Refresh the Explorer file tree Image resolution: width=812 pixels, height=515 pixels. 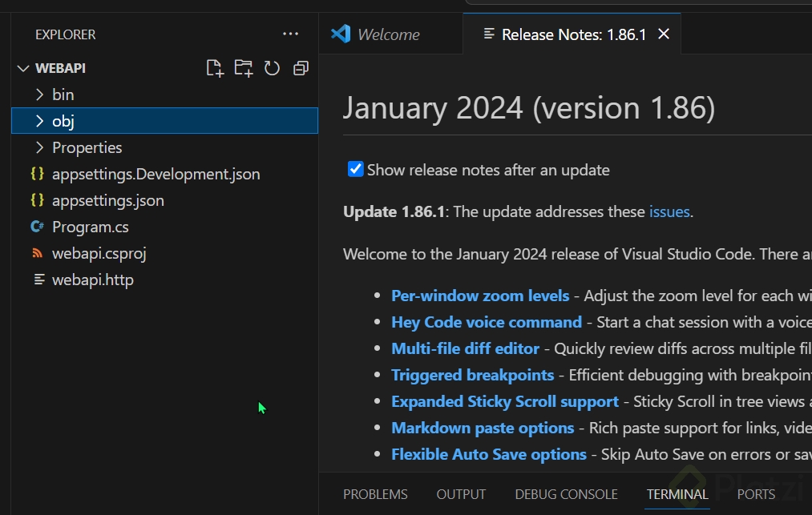click(x=272, y=68)
